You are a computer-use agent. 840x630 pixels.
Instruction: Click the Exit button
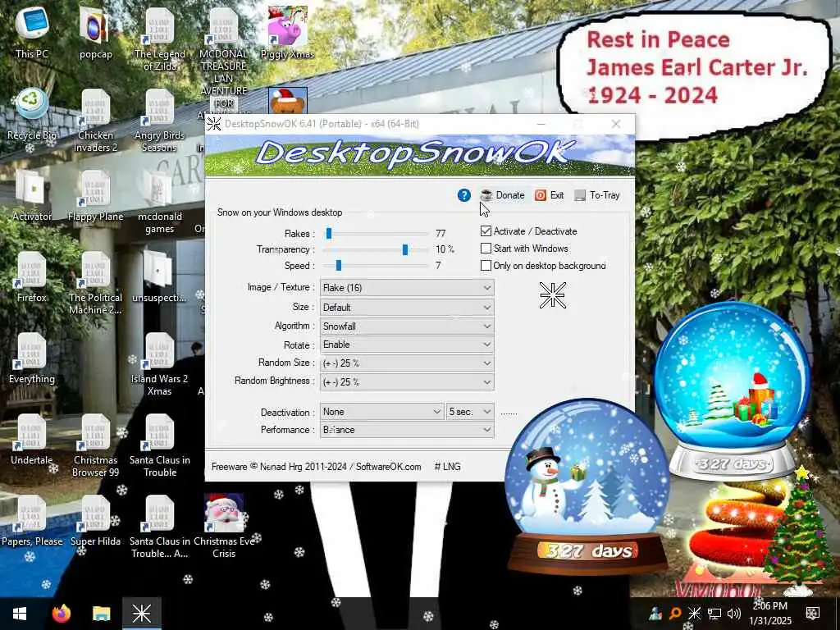(x=549, y=195)
